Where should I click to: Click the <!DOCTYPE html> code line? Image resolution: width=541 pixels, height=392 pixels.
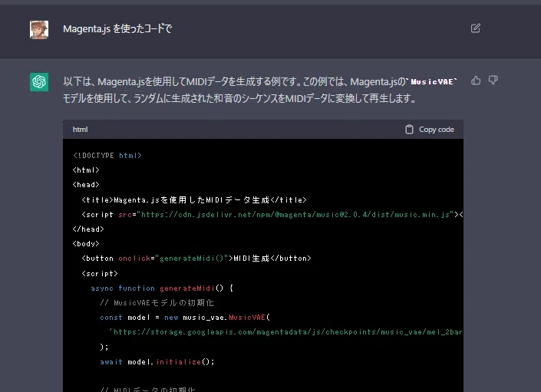tap(107, 156)
